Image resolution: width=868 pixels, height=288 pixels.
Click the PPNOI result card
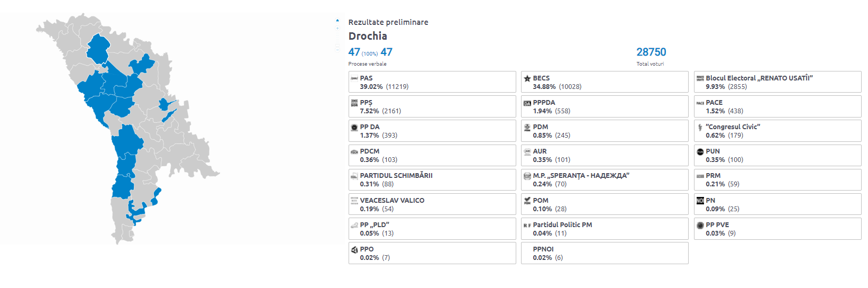(605, 253)
